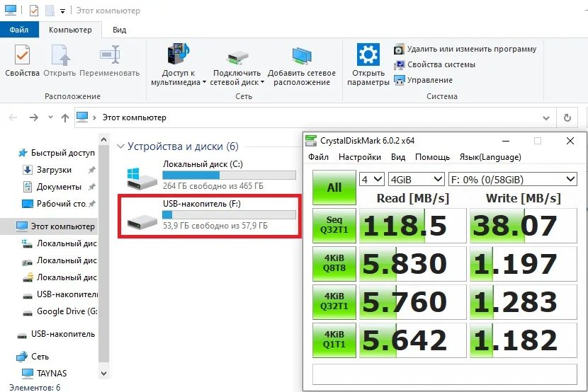
Task: Run the 4KiB Q1T1 test
Action: coord(334,340)
